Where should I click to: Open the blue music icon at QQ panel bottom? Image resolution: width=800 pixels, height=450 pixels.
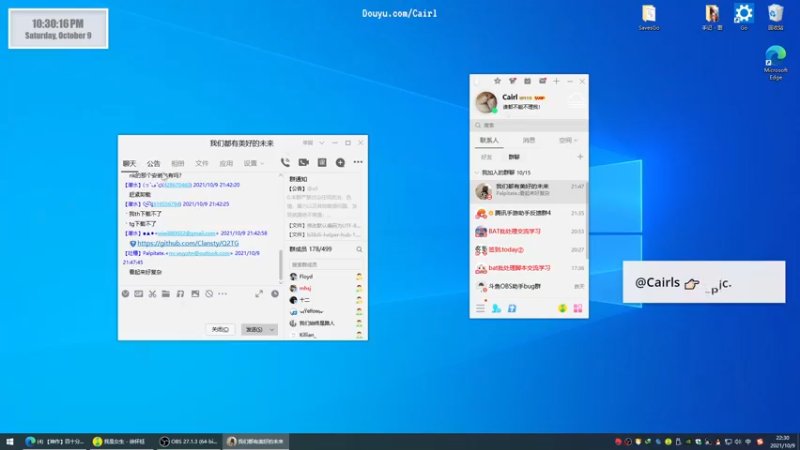(x=512, y=309)
